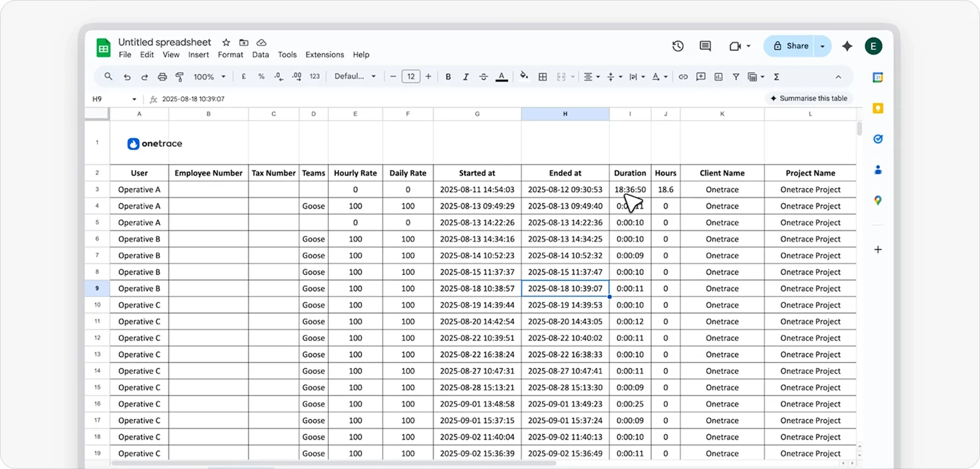The height and width of the screenshot is (469, 980).
Task: Decrease font size with minus
Action: pyautogui.click(x=393, y=77)
